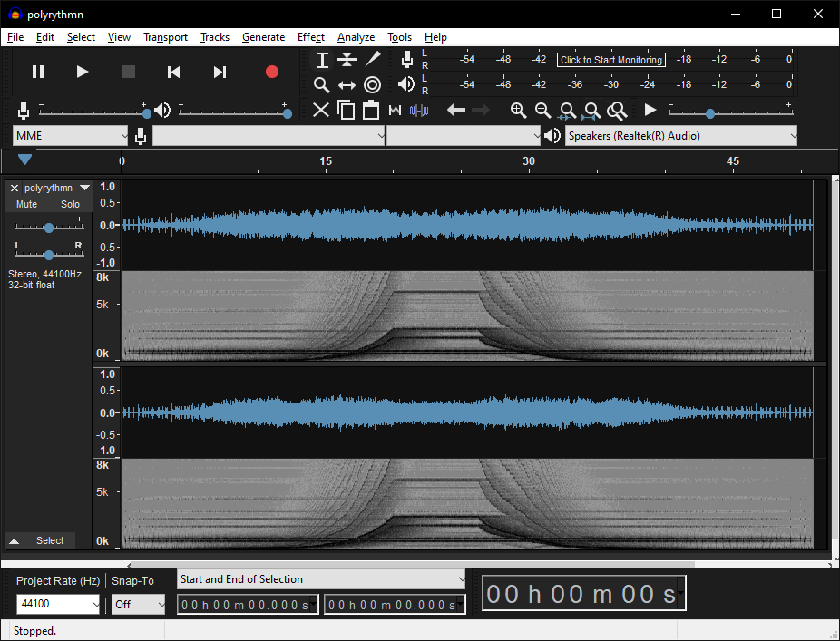Solo the polyrythmn track
This screenshot has height=641, width=840.
coord(70,204)
